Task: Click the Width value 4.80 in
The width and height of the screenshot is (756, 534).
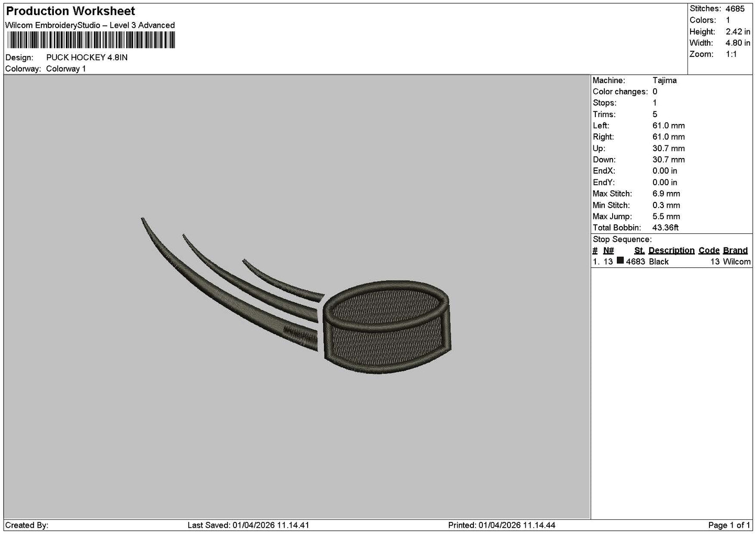Action: pos(738,43)
